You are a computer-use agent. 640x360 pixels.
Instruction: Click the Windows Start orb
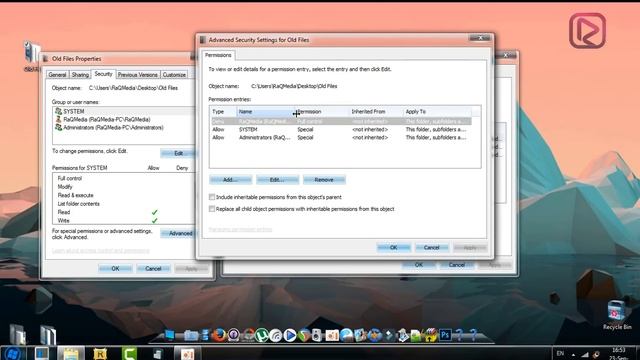point(12,353)
